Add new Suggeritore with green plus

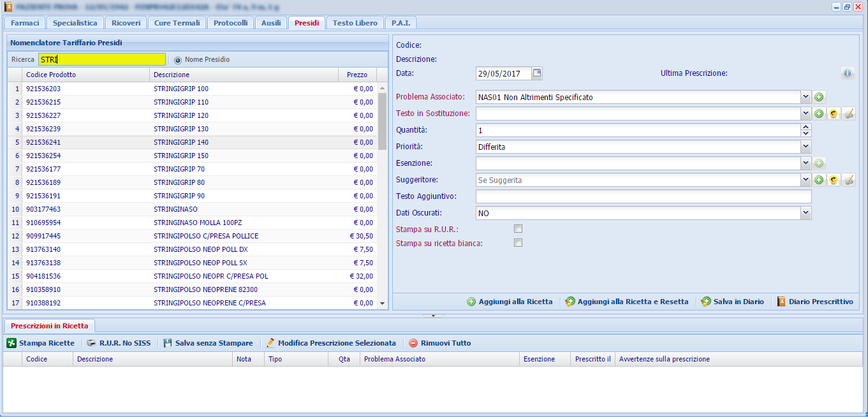820,180
